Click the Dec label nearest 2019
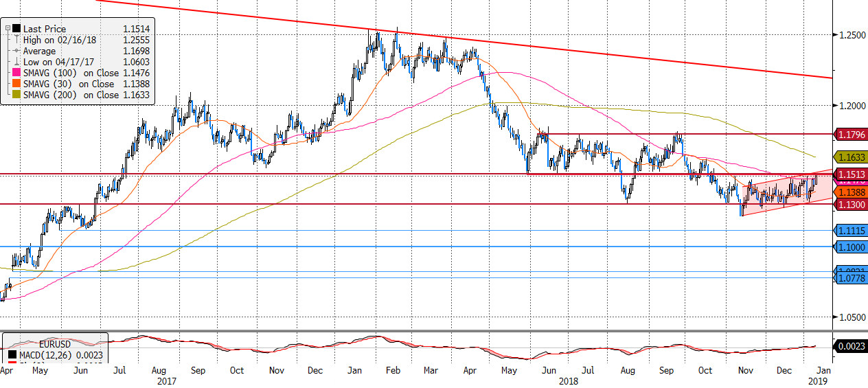868x388 pixels. coord(785,370)
